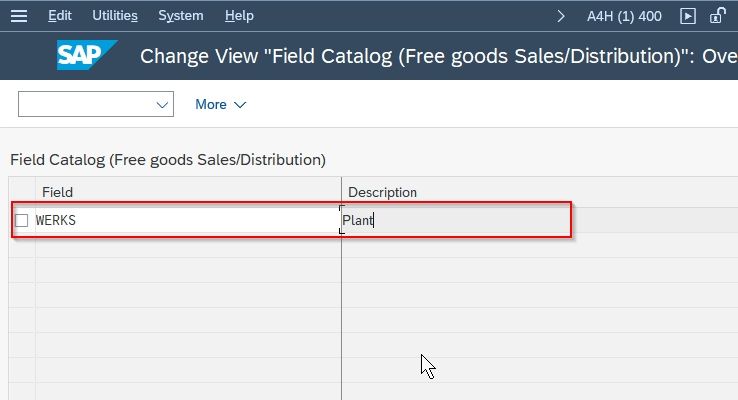Open the Utilities menu

tap(115, 16)
